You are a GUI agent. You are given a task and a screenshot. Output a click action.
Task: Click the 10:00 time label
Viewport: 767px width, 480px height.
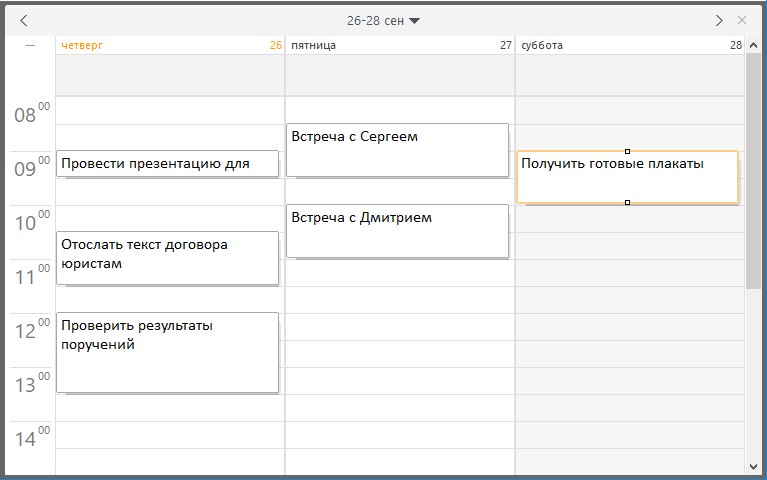[32, 222]
